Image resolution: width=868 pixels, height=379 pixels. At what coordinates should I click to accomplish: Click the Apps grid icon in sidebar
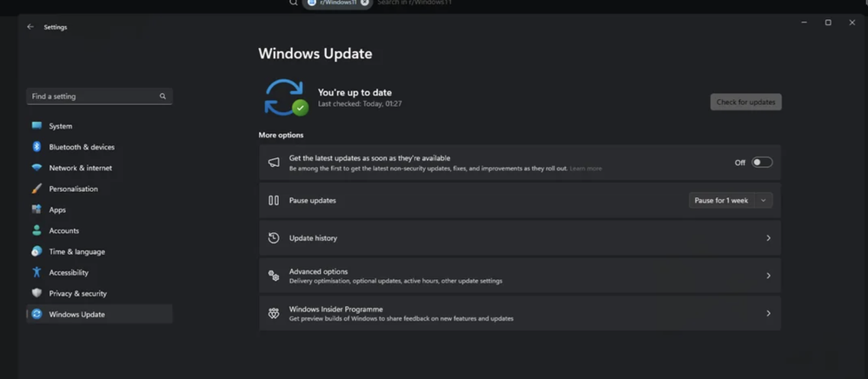[36, 209]
